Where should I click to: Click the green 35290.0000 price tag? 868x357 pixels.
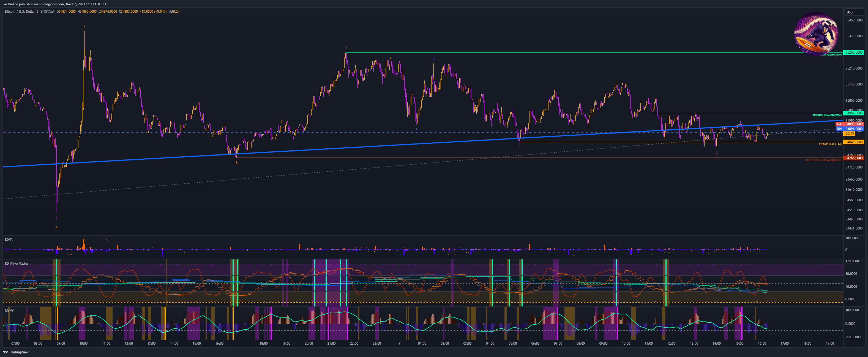[854, 52]
